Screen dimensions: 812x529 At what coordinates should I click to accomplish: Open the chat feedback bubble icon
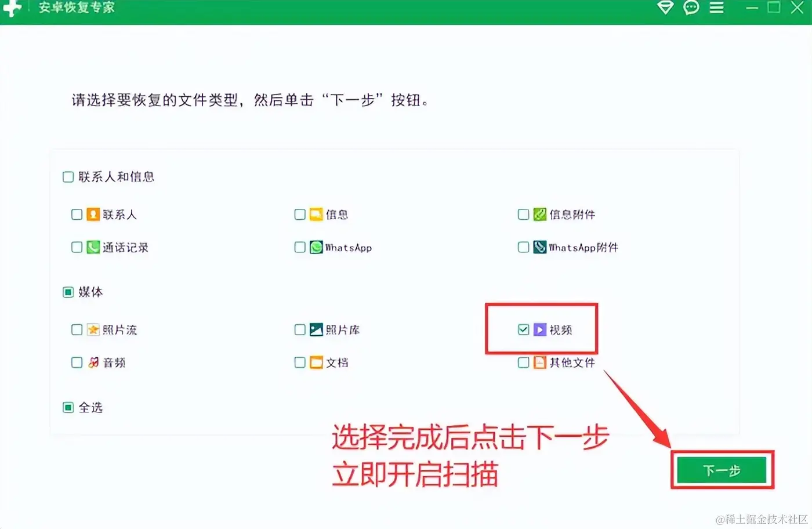pos(691,8)
